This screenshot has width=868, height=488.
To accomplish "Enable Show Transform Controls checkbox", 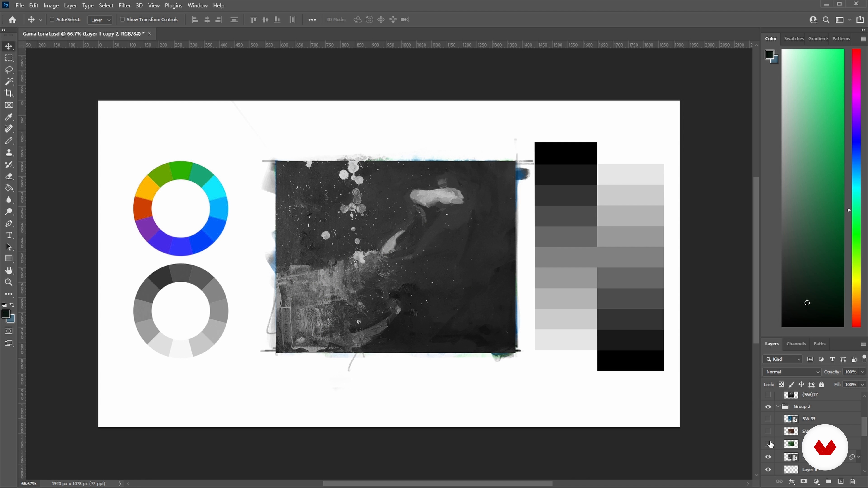I will point(122,19).
